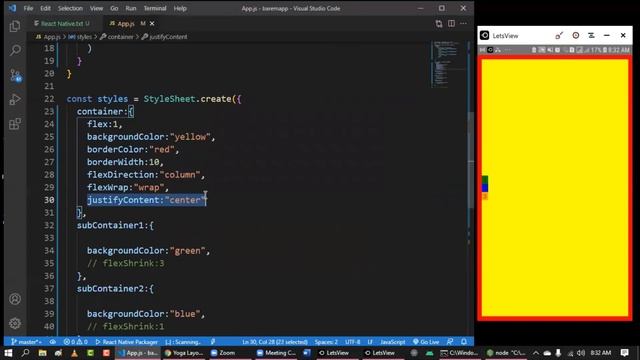Open File Explorer from the taskbar

(42, 353)
